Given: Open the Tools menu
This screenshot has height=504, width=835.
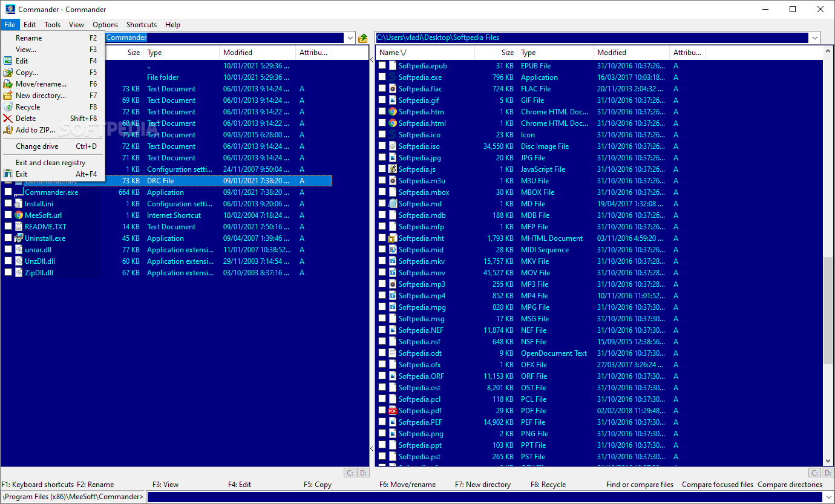Looking at the screenshot, I should click(x=53, y=25).
